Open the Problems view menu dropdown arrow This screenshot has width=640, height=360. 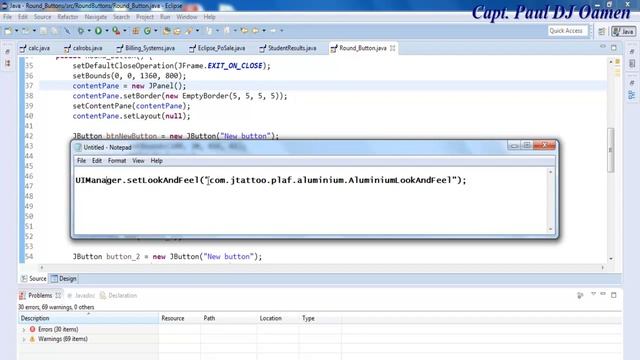[593, 294]
